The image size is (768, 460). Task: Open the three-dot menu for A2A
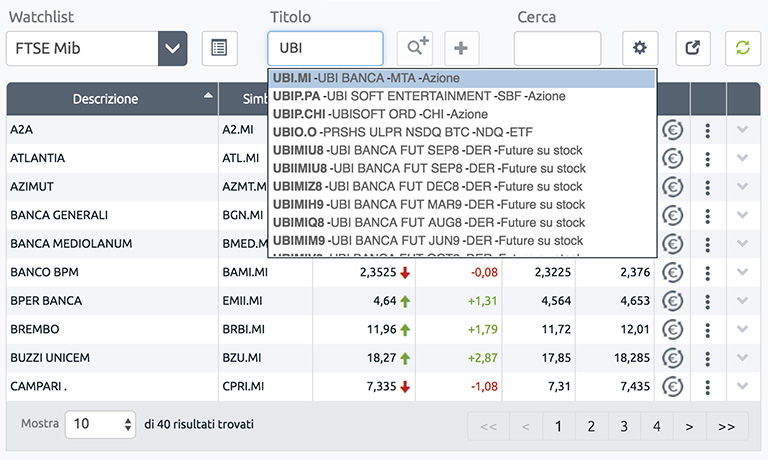click(707, 130)
